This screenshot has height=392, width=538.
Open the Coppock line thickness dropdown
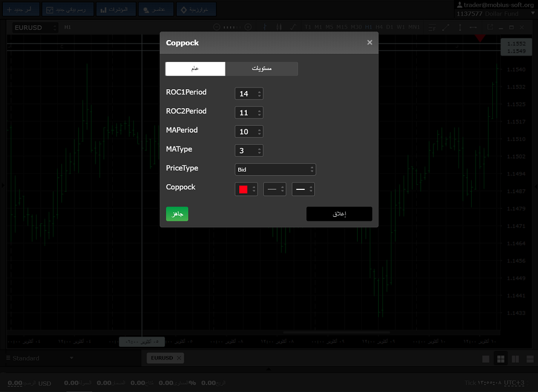coord(303,189)
